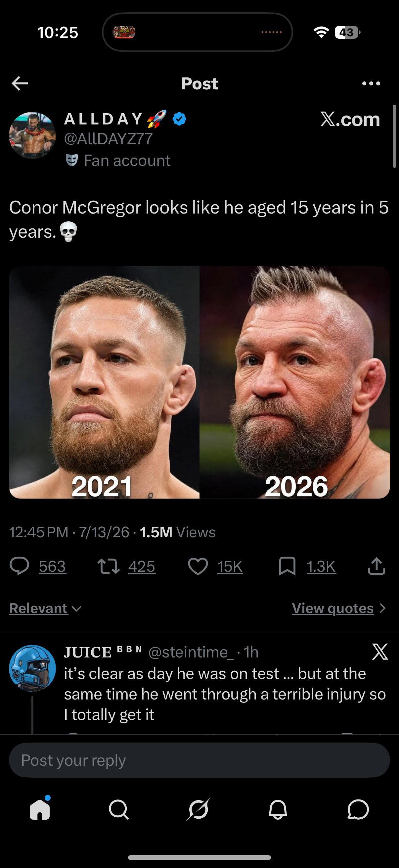Image resolution: width=399 pixels, height=868 pixels.
Task: Like the post with heart icon
Action: pyautogui.click(x=198, y=566)
